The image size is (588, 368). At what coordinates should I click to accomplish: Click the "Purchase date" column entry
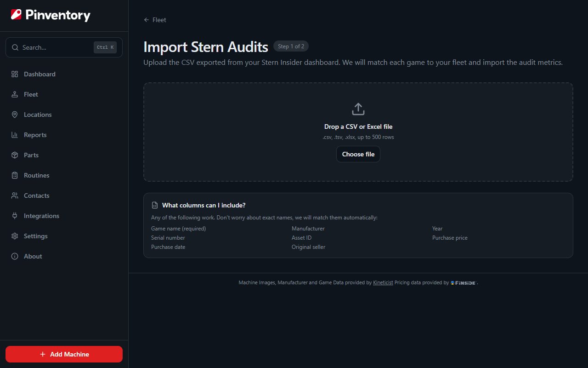(x=168, y=247)
